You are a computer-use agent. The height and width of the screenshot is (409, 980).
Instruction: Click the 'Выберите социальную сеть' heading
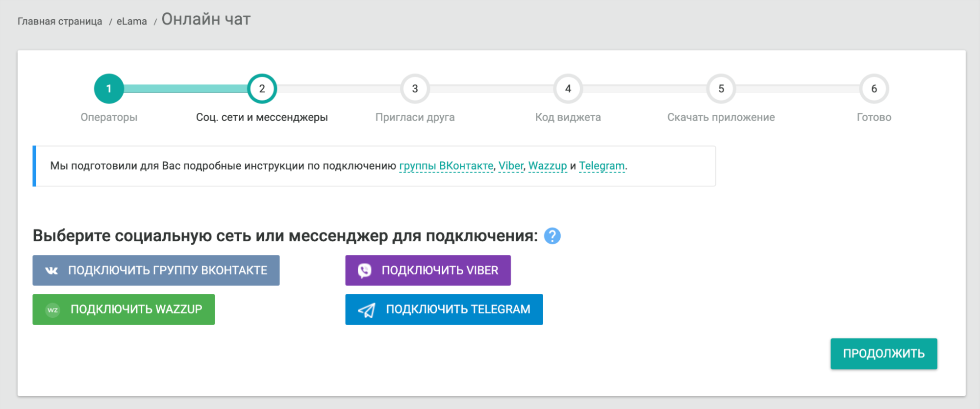coord(285,236)
